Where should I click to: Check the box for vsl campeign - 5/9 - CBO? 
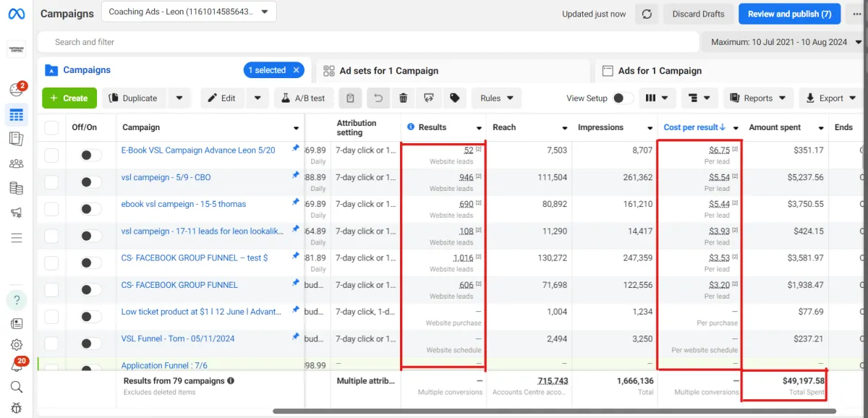51,182
